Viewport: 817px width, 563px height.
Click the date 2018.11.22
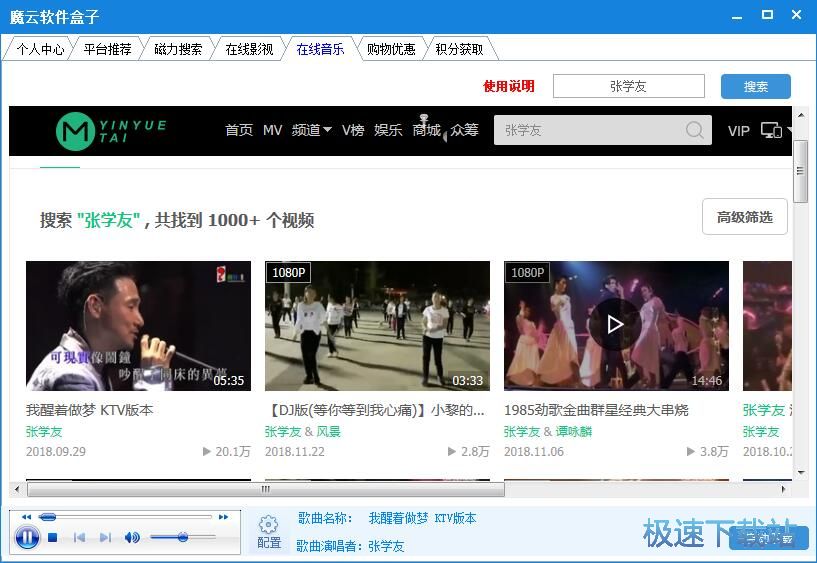click(294, 452)
